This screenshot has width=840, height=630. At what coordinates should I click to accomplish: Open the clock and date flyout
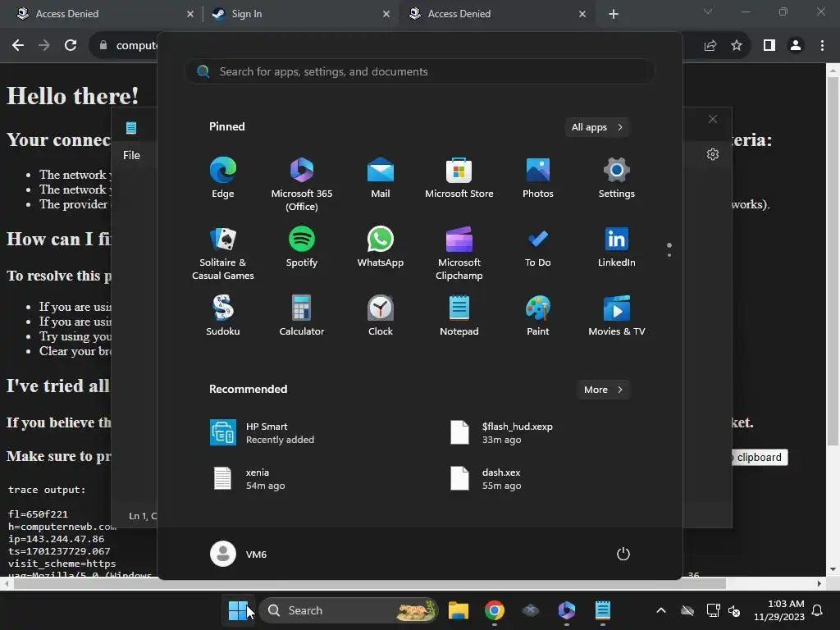click(779, 610)
